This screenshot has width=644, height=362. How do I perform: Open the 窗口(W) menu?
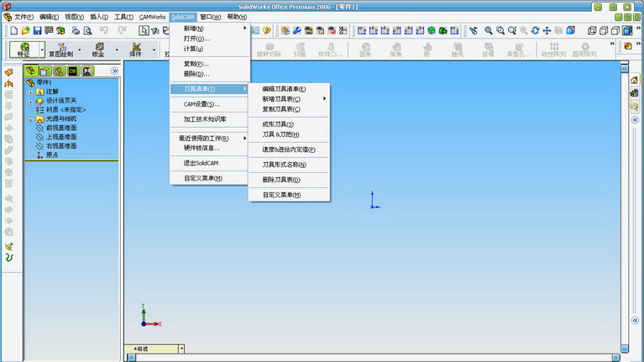(210, 17)
